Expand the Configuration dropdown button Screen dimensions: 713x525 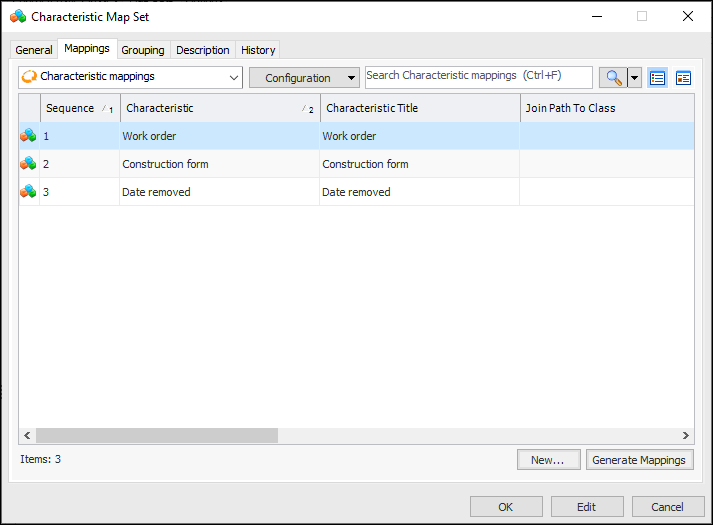(x=304, y=78)
